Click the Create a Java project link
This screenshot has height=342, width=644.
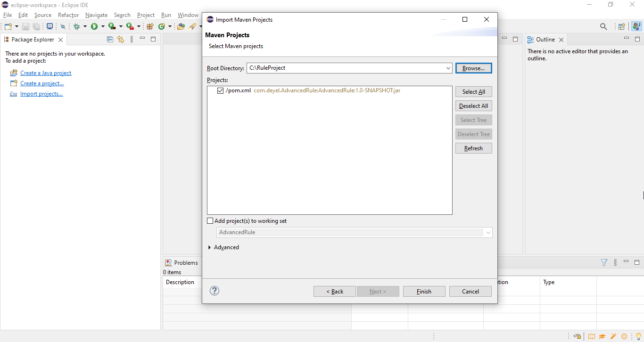(x=46, y=73)
